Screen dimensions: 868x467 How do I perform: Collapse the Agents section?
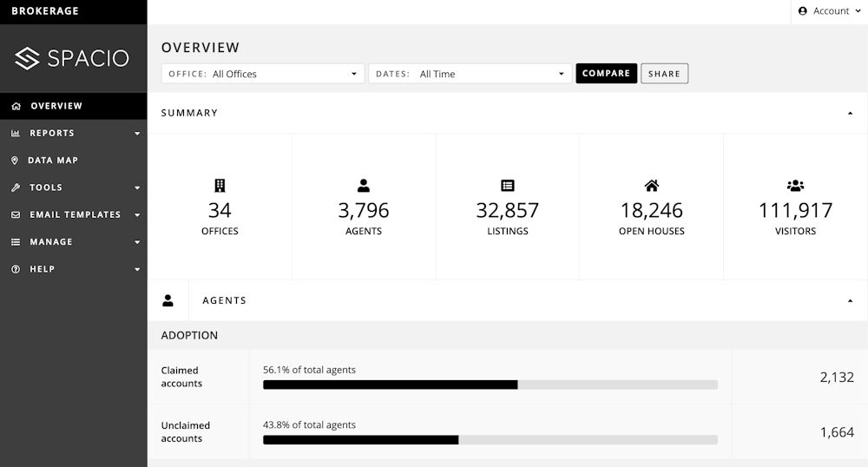click(x=850, y=300)
